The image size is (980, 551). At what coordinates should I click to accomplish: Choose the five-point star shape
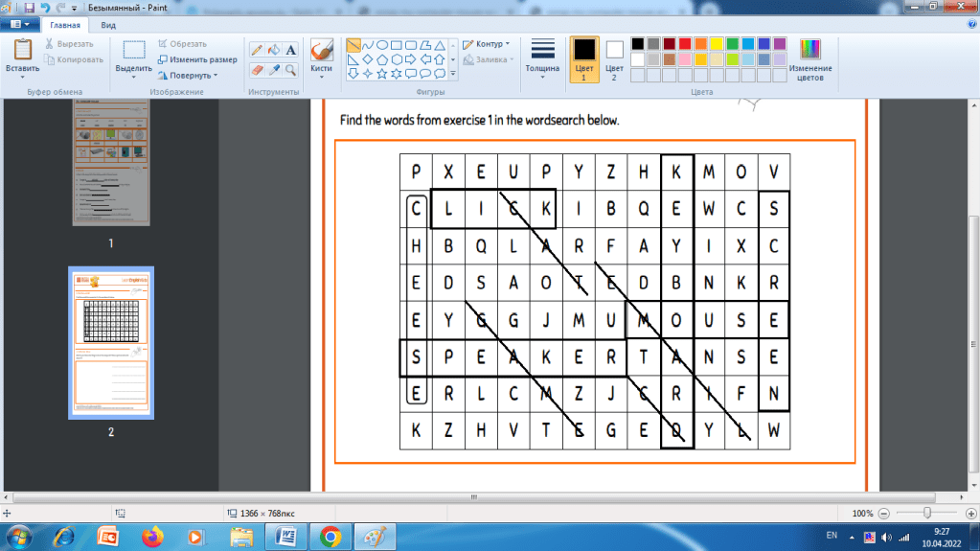[381, 73]
